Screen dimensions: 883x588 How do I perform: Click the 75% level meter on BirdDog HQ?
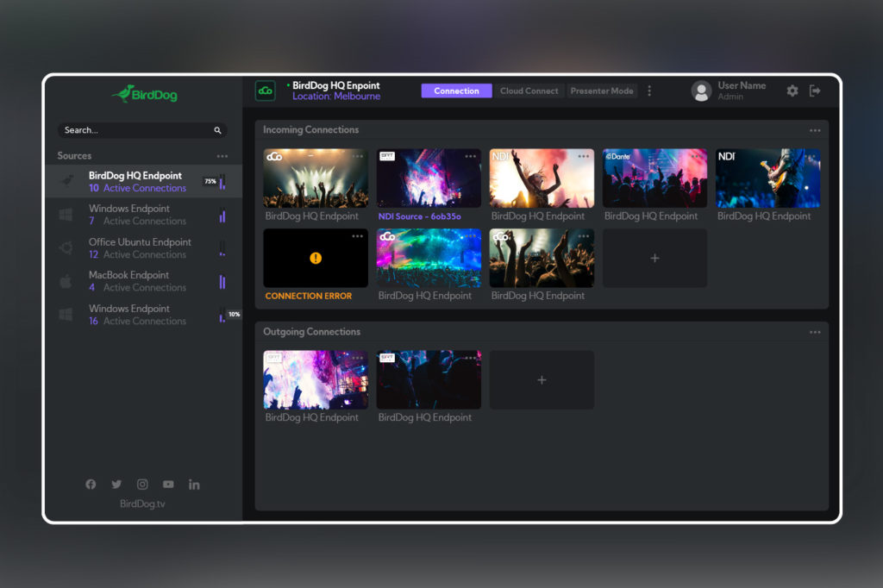[222, 181]
